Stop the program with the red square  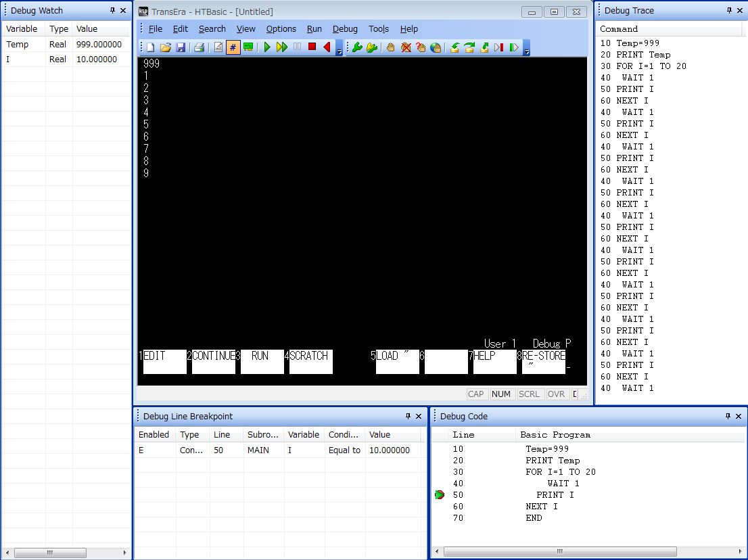pyautogui.click(x=312, y=47)
